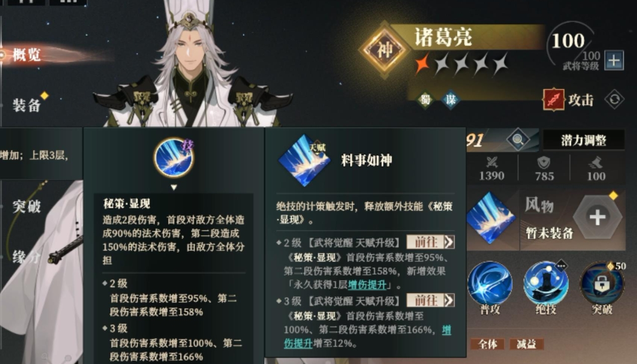Go to the 突破 tab

coord(26,206)
